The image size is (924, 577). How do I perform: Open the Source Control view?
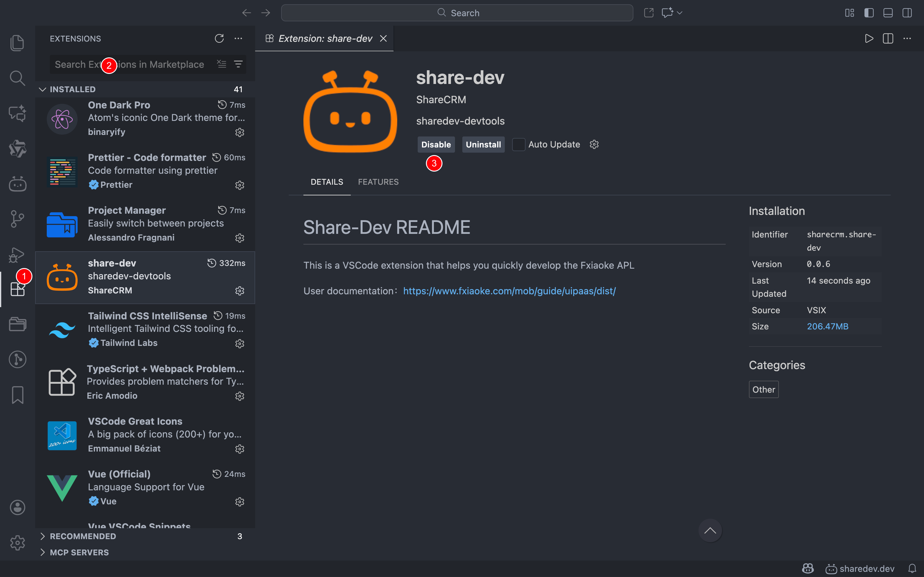(x=17, y=219)
